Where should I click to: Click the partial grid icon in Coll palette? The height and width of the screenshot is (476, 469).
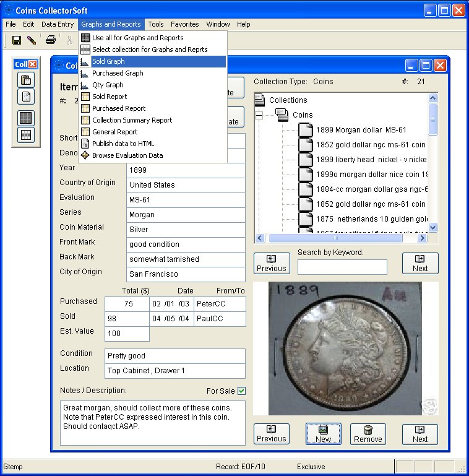(x=26, y=135)
